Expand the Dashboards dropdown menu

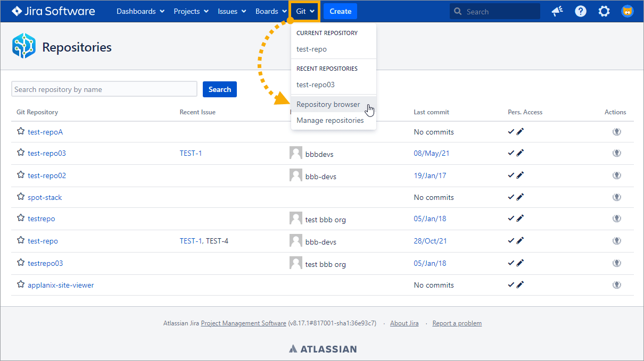pos(141,11)
